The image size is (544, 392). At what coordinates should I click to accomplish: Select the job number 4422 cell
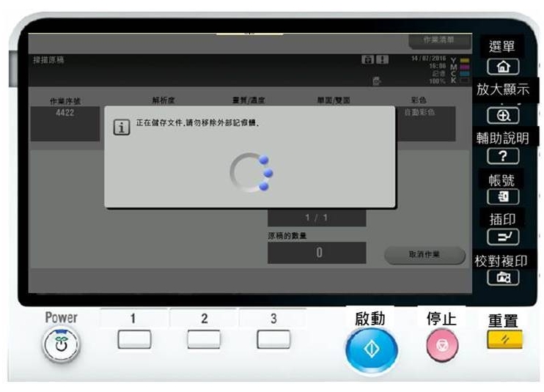click(65, 123)
